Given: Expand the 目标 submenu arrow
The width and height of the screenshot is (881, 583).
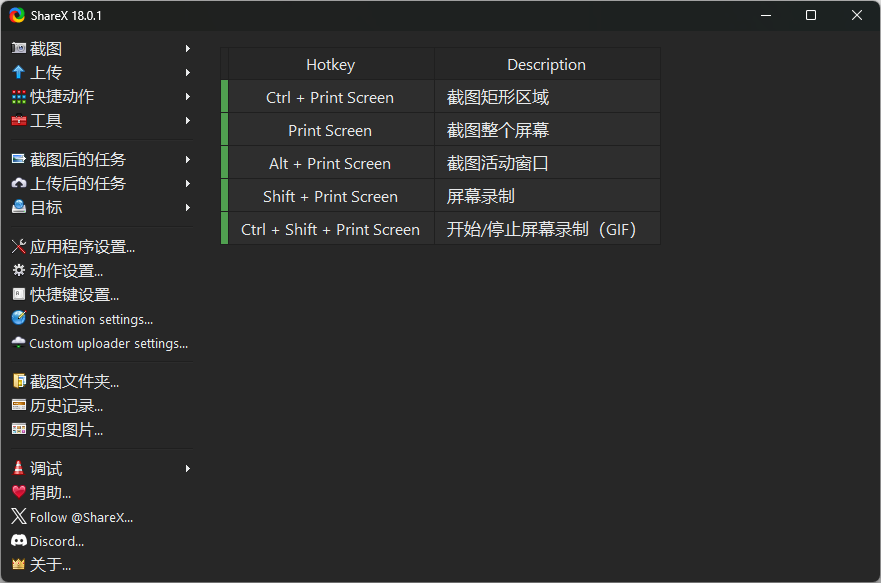Looking at the screenshot, I should coord(188,208).
